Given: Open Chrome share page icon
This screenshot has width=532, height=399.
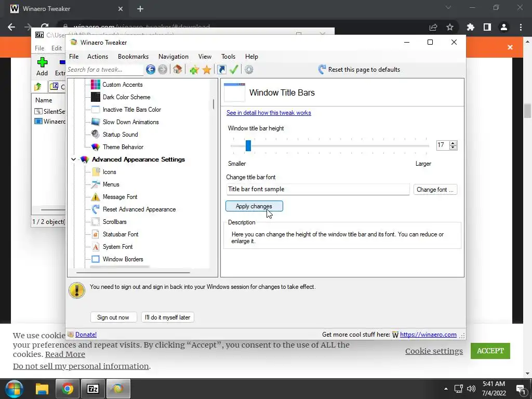Looking at the screenshot, I should tap(433, 27).
